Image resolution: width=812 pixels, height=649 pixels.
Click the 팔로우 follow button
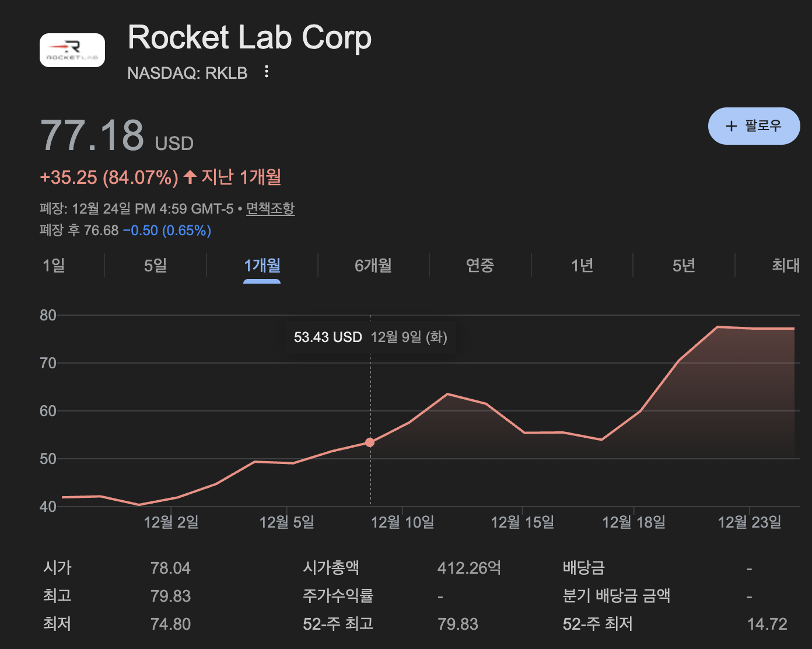point(754,126)
